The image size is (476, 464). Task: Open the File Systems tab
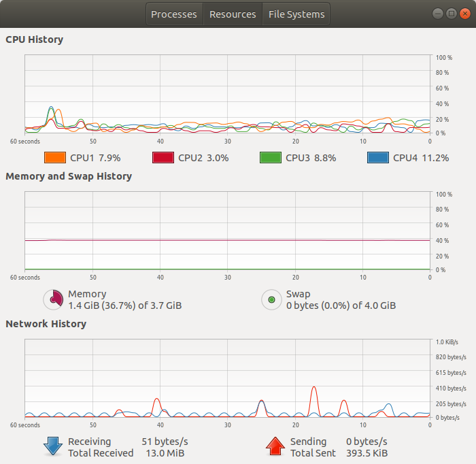point(296,14)
